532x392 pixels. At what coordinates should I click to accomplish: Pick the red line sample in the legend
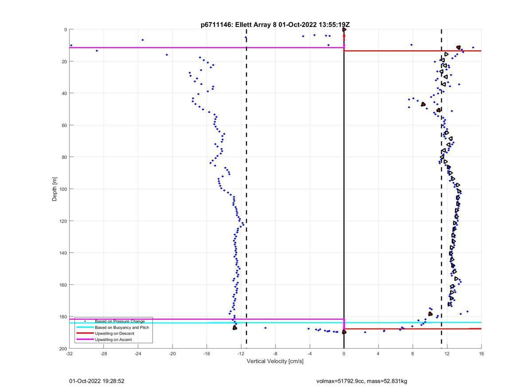tap(85, 334)
